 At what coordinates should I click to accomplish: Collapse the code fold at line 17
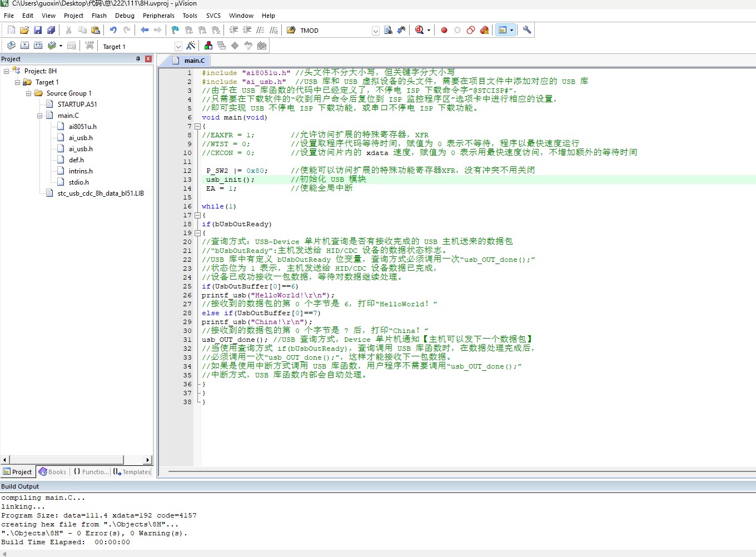197,215
